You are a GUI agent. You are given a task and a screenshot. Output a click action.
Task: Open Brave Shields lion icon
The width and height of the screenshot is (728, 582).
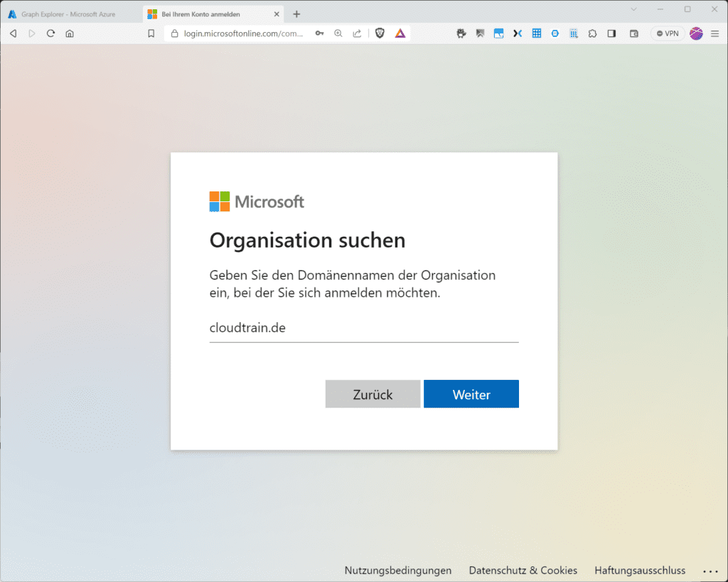click(380, 33)
